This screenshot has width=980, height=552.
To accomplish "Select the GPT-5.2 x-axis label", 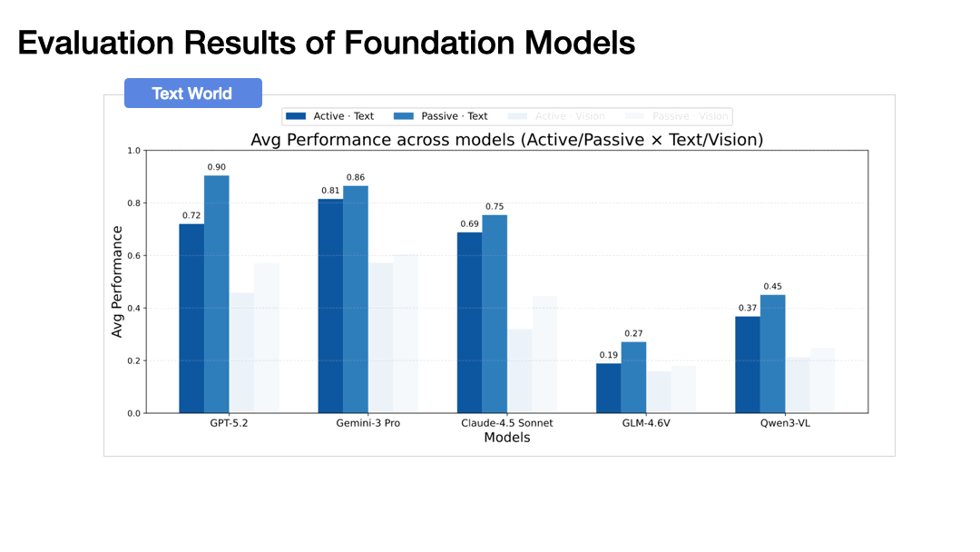I will [x=229, y=423].
